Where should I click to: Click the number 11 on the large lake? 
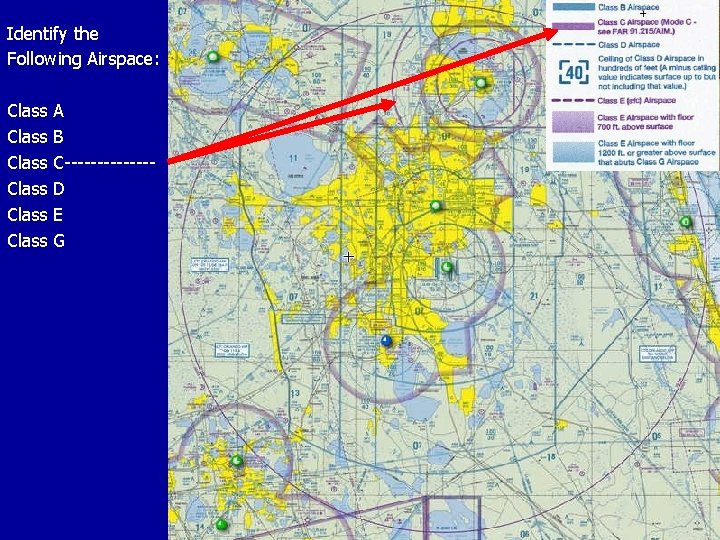pos(293,159)
